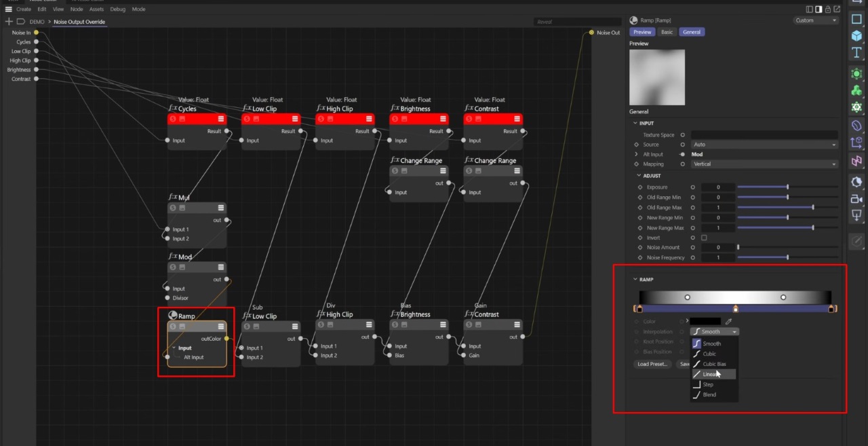
Task: Click the blue cube icon in the right sidebar
Action: click(x=856, y=36)
